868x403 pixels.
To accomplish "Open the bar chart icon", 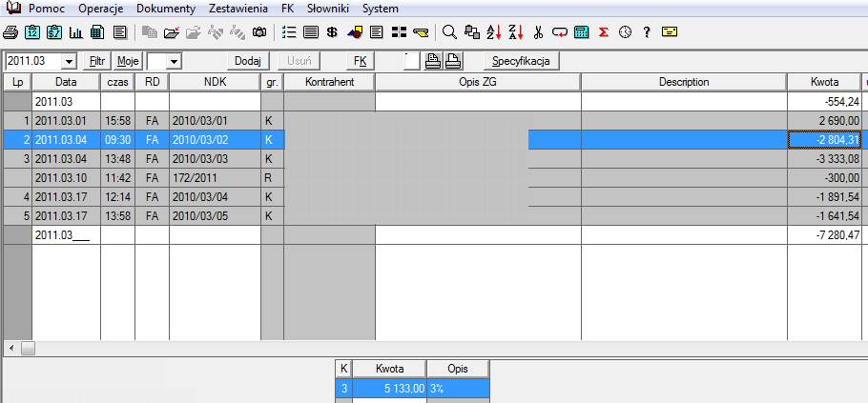I will pos(75,31).
